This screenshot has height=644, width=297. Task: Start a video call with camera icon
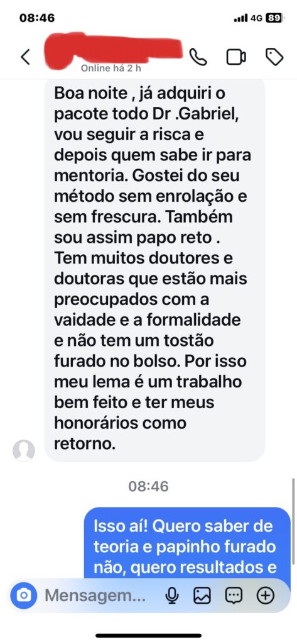(x=236, y=57)
